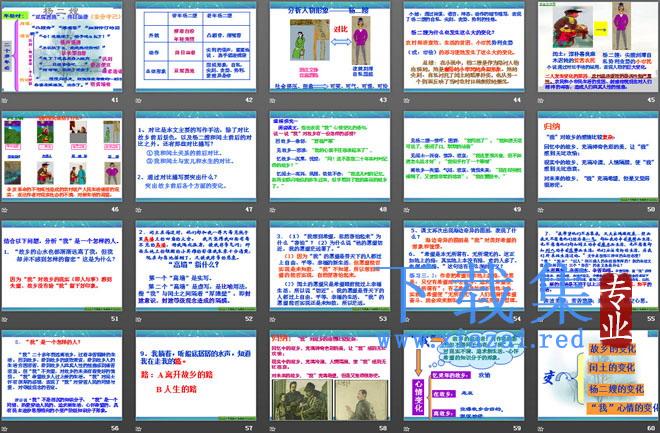Select slide 50 归纳 thumbnail
This screenshot has width=660, height=433.
click(598, 157)
